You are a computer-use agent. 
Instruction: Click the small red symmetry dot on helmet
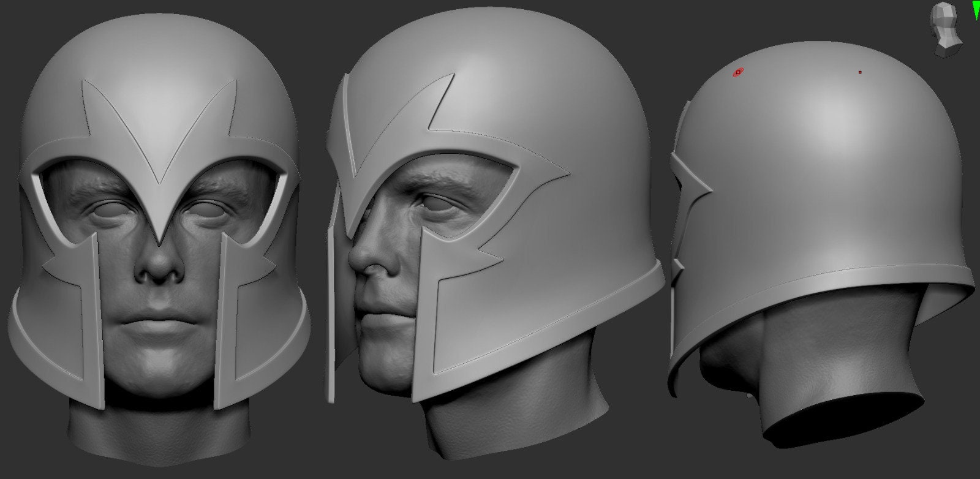click(x=860, y=72)
